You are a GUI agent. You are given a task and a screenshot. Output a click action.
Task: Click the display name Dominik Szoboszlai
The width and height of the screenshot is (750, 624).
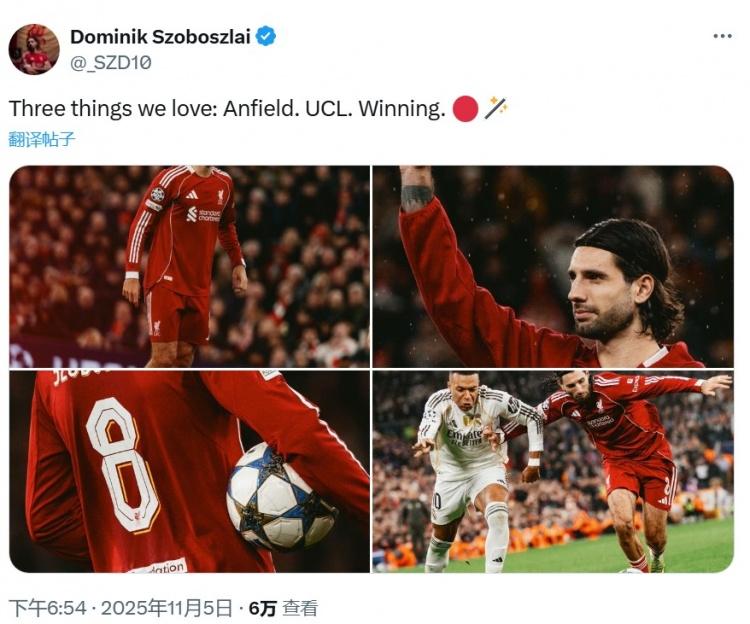tap(160, 37)
